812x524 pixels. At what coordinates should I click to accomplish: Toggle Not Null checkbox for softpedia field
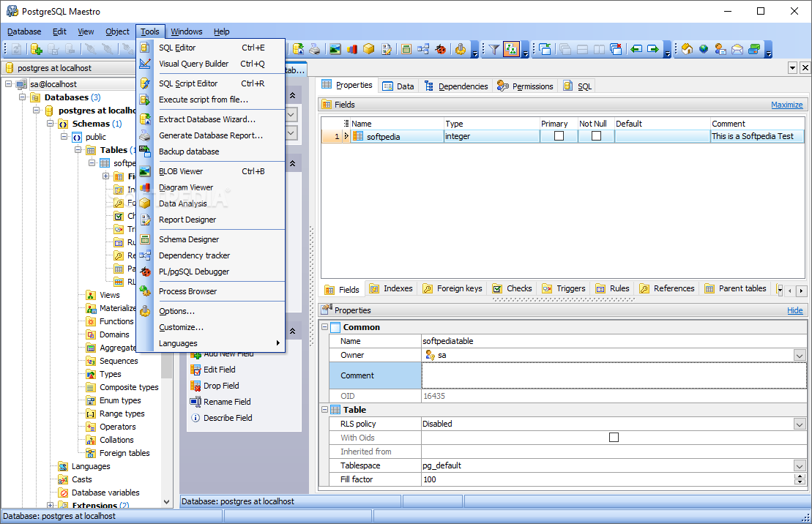[x=596, y=135]
